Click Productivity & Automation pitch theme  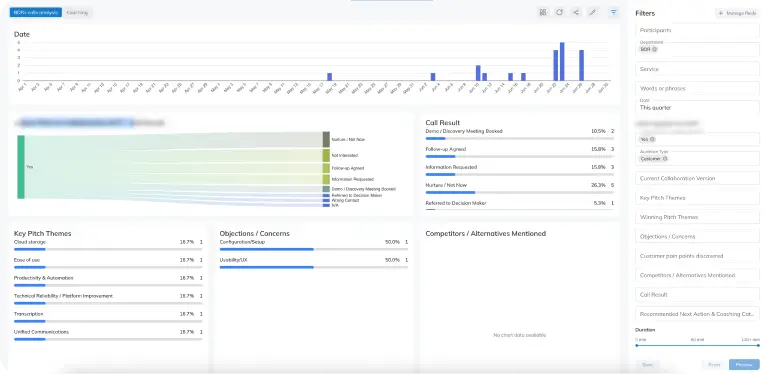[108, 281]
